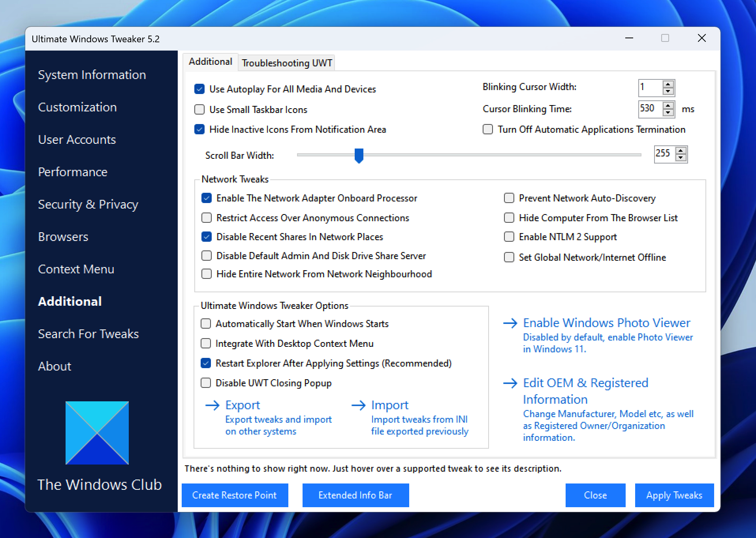Check Restrict Access Over Anonymous Connections

[x=207, y=218]
